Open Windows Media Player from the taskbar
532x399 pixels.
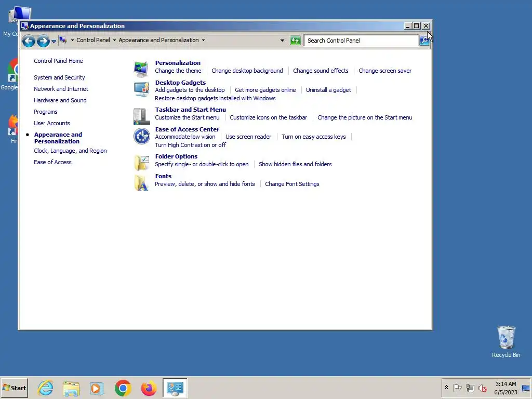97,388
